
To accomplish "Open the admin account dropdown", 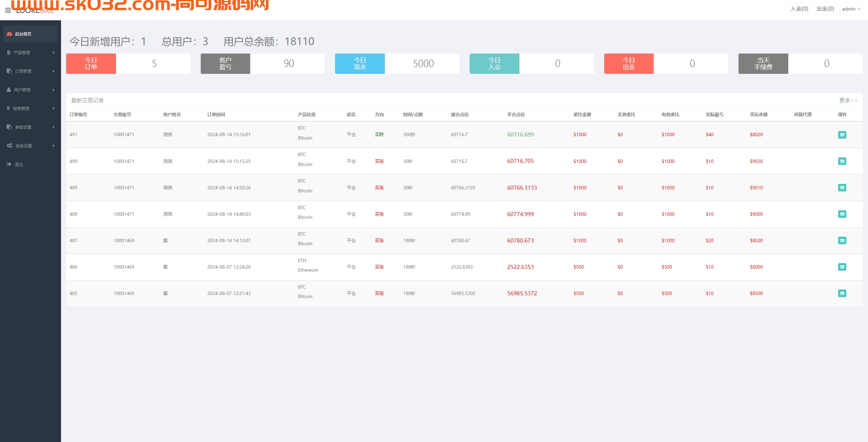I will tap(851, 9).
